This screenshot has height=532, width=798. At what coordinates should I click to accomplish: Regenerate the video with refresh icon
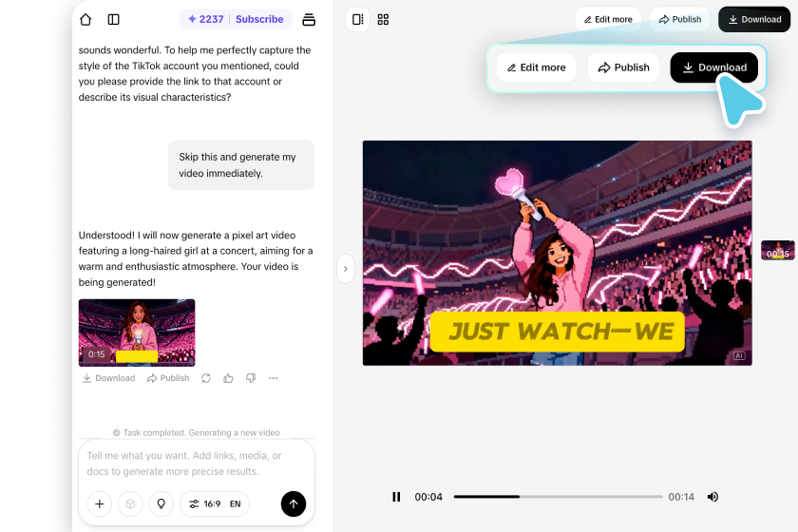click(205, 378)
